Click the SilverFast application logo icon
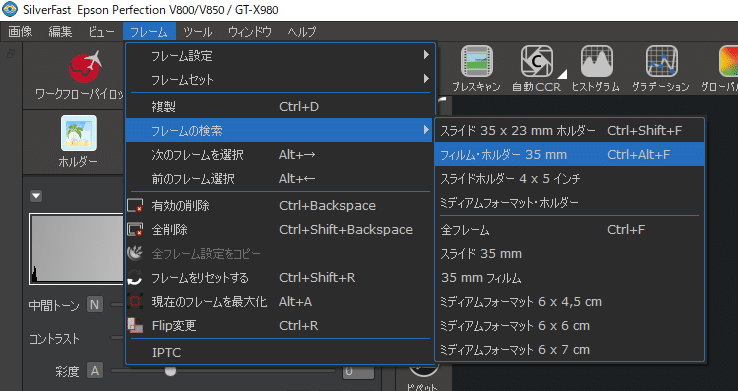Viewport: 738px width, 391px height. [x=10, y=9]
